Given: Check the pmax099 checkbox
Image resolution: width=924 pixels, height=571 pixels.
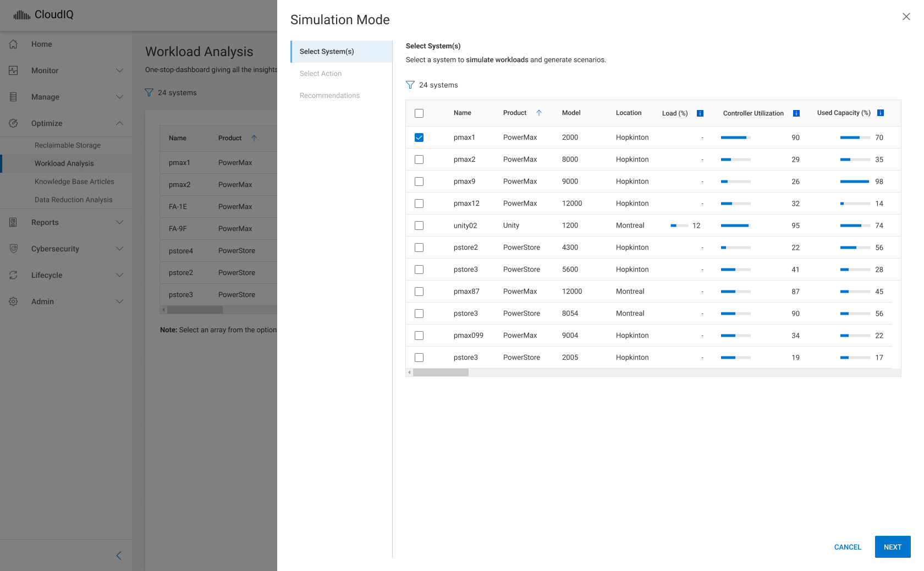Looking at the screenshot, I should [x=419, y=336].
